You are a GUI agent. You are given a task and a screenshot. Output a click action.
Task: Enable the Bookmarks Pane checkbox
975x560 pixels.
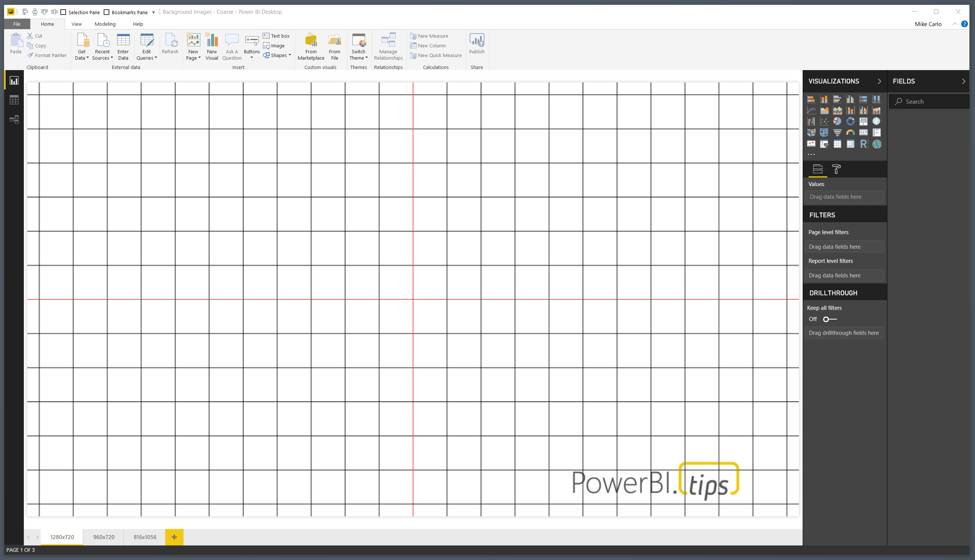coord(107,12)
